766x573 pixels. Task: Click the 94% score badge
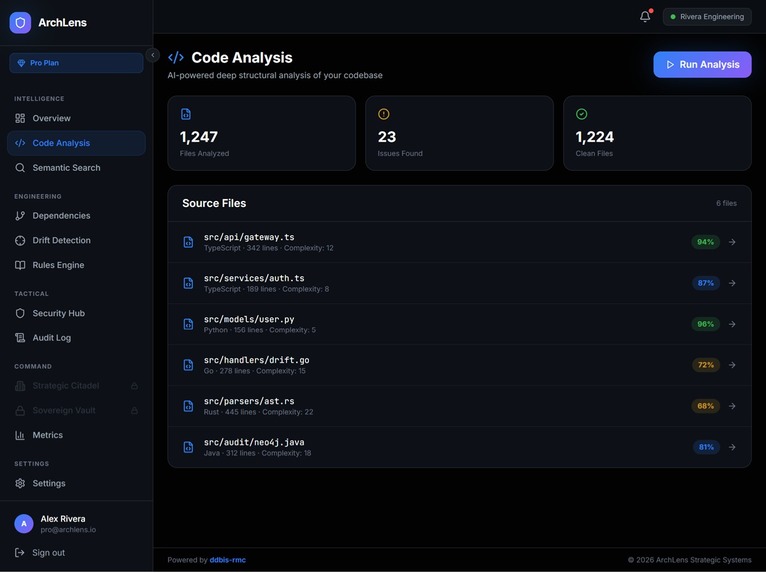pos(705,242)
